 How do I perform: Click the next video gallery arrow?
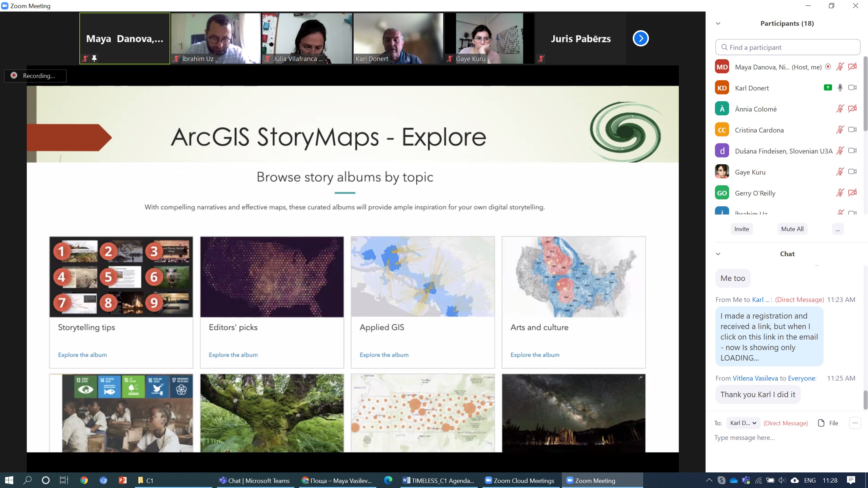(x=640, y=38)
